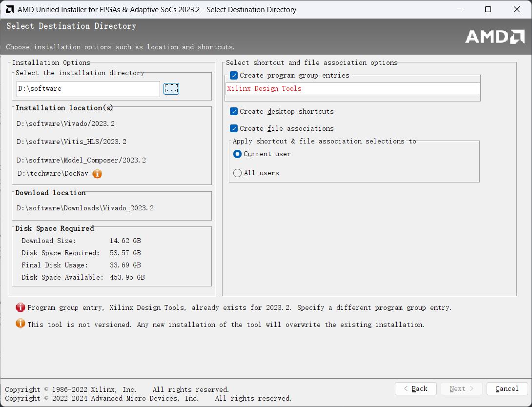Open the installation directory browse button

(171, 89)
